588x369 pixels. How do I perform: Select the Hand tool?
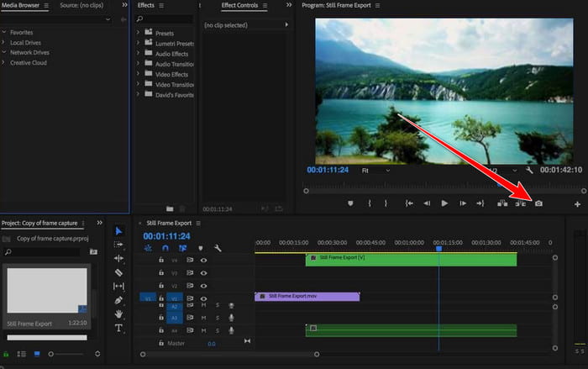pyautogui.click(x=118, y=314)
